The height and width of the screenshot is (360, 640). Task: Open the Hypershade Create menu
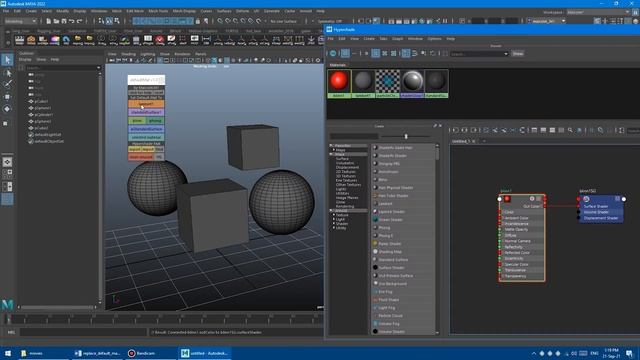point(369,39)
